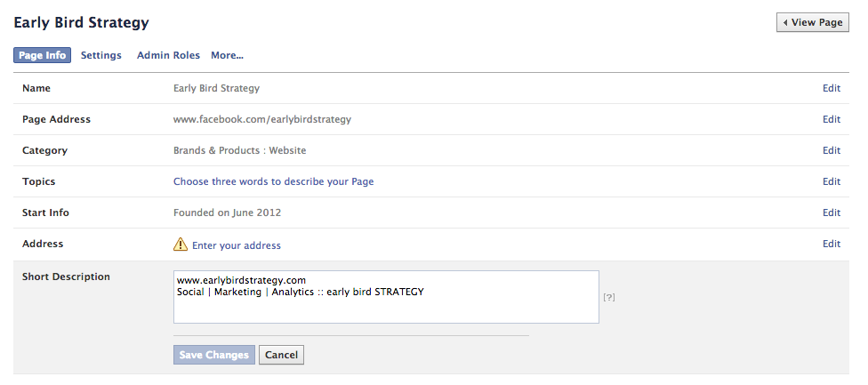Select Choose three words to describe your Page
This screenshot has height=385, width=868.
(x=273, y=181)
